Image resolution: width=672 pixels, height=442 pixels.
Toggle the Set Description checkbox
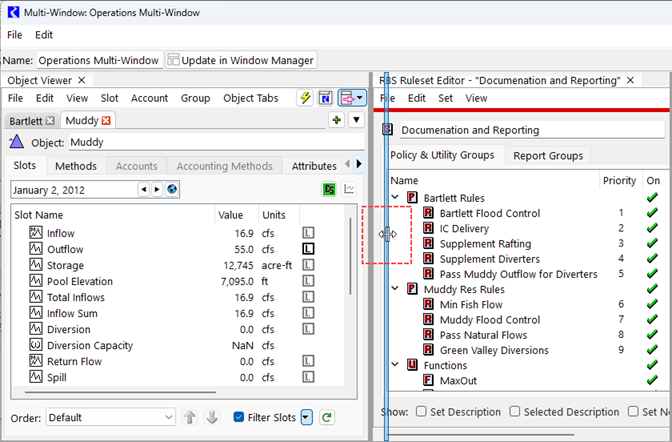[421, 412]
